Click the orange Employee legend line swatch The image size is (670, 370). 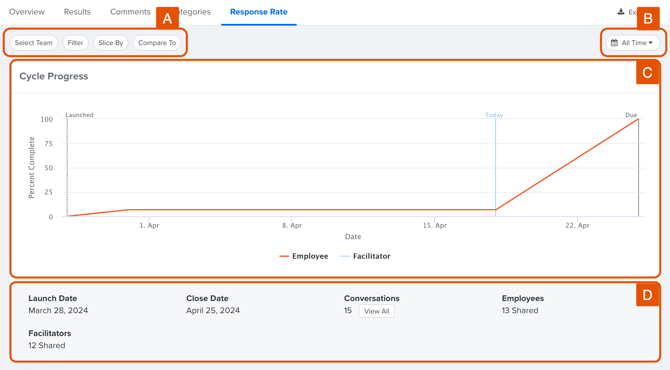(284, 256)
